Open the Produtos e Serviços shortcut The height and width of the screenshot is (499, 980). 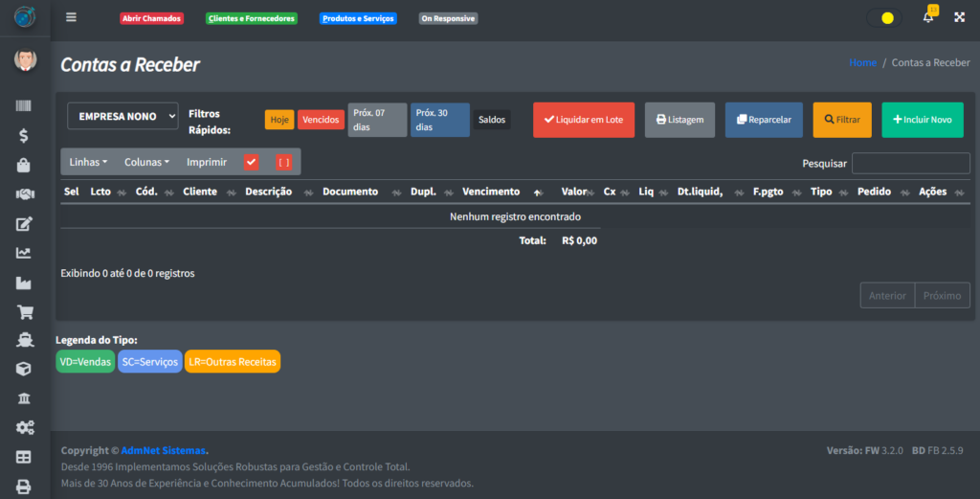(x=358, y=18)
